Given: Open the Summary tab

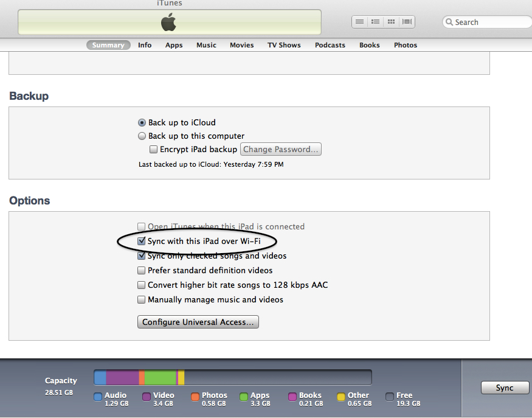Looking at the screenshot, I should 108,45.
